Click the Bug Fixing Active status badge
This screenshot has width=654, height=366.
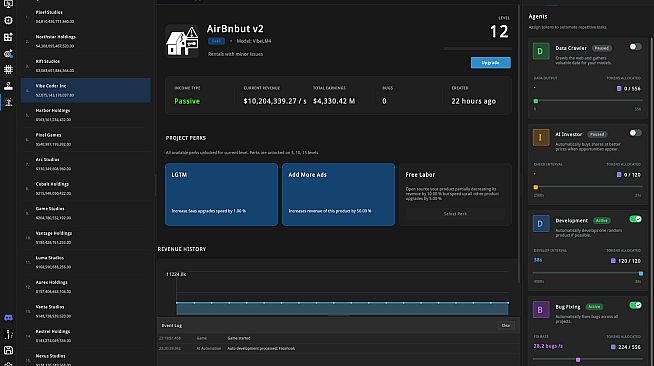point(594,307)
